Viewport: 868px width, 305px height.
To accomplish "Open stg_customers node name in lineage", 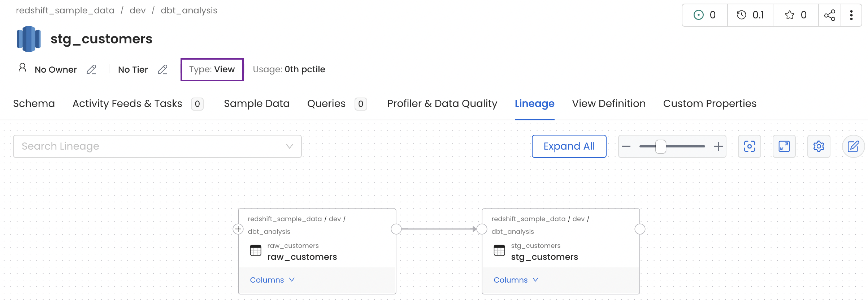I will 544,257.
